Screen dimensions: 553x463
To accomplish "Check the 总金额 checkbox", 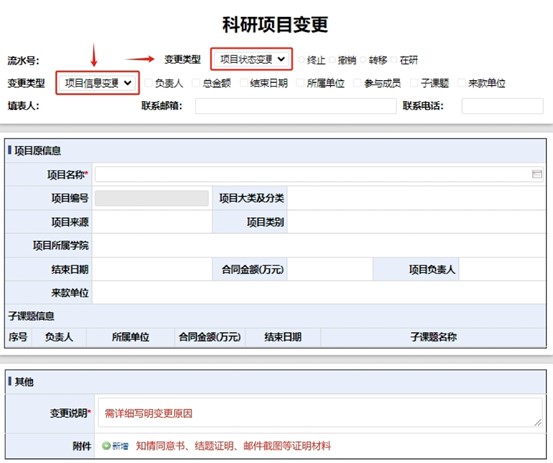I will (x=196, y=83).
